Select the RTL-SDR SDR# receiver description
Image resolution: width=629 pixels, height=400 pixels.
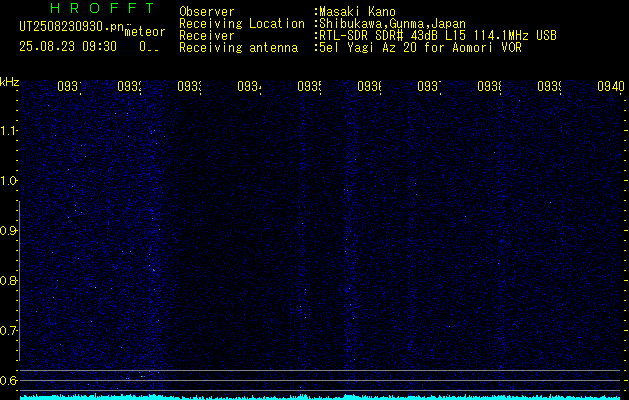436,36
